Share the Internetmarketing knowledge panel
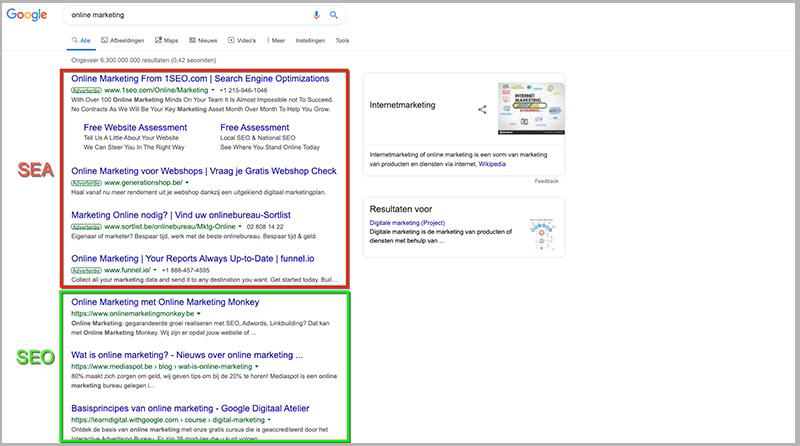Image resolution: width=800 pixels, height=446 pixels. (x=482, y=109)
